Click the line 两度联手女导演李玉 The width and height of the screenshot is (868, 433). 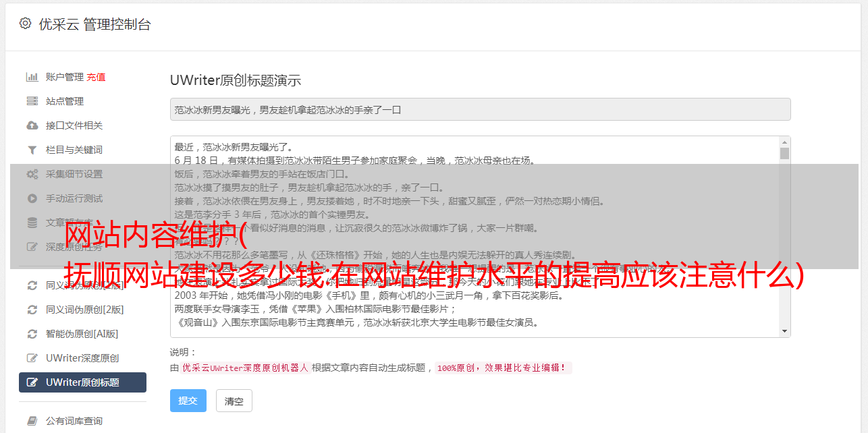[x=316, y=309]
